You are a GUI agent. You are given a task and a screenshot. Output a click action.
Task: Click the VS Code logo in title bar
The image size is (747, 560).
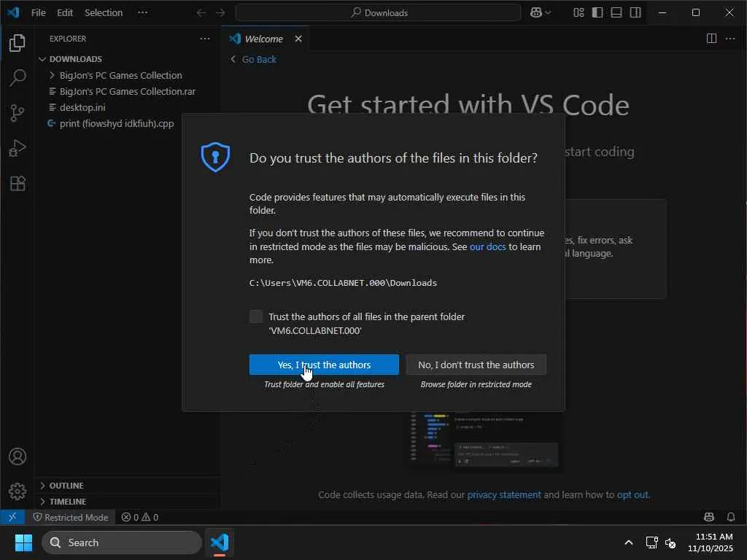(13, 12)
